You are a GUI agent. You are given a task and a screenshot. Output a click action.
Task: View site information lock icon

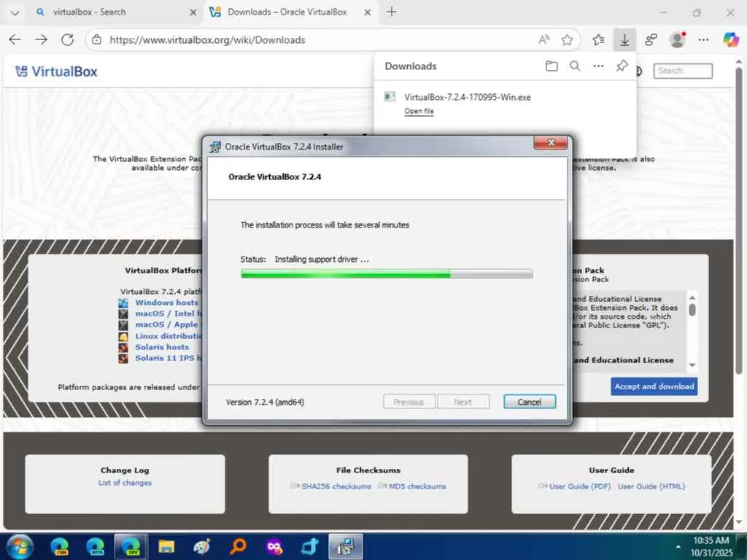pyautogui.click(x=97, y=39)
